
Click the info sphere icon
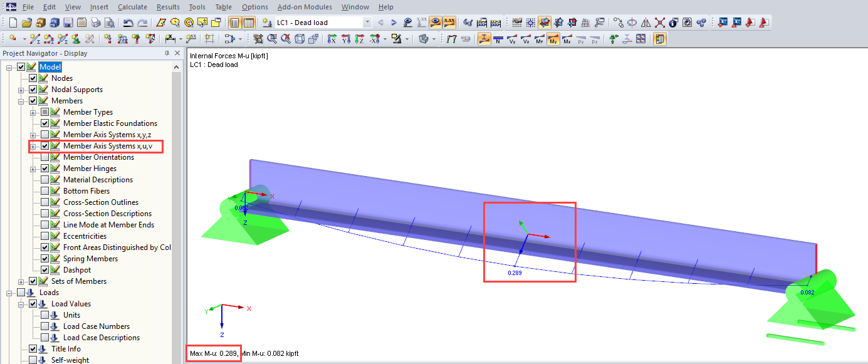(674, 23)
